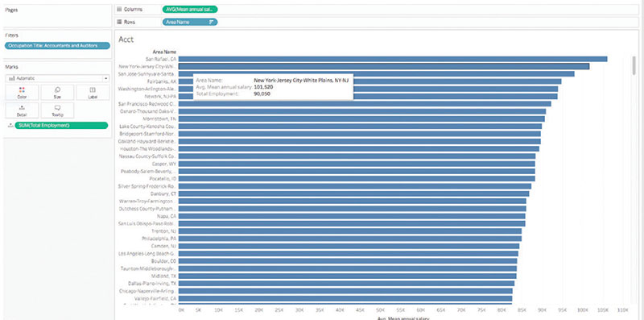Open the Size marks card
The width and height of the screenshot is (644, 320).
coord(57,93)
